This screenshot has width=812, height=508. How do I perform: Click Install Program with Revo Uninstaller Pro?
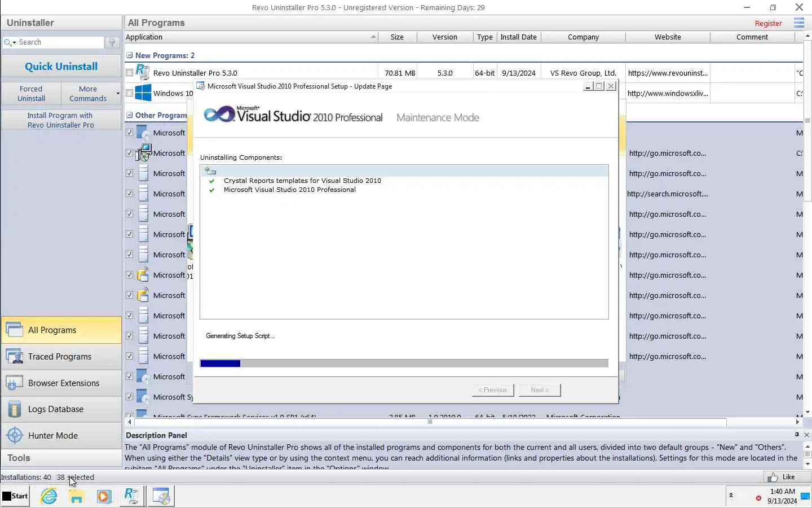61,120
